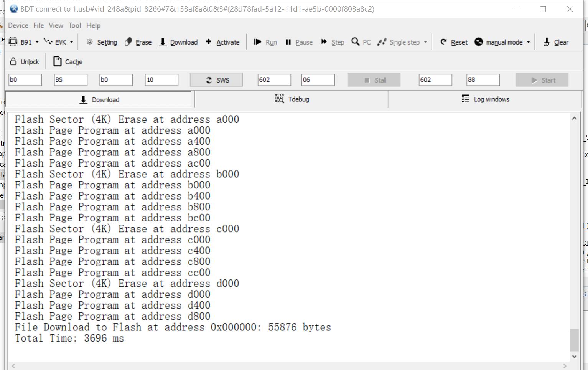Image resolution: width=588 pixels, height=370 pixels.
Task: Focus the input field containing 10
Action: pos(161,80)
